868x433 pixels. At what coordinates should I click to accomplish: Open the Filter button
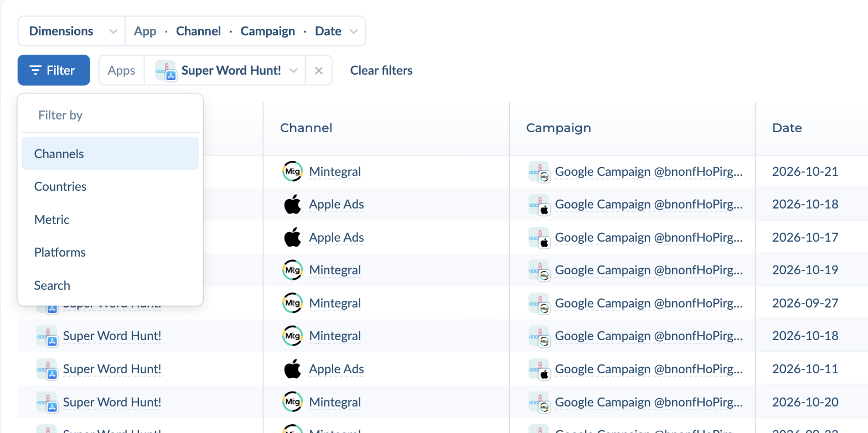pyautogui.click(x=54, y=70)
